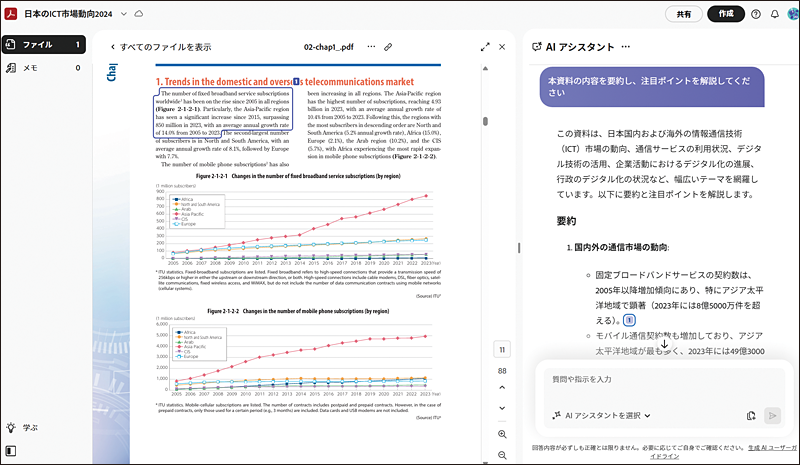Click the 共有 share button
This screenshot has height=465, width=800.
point(683,14)
